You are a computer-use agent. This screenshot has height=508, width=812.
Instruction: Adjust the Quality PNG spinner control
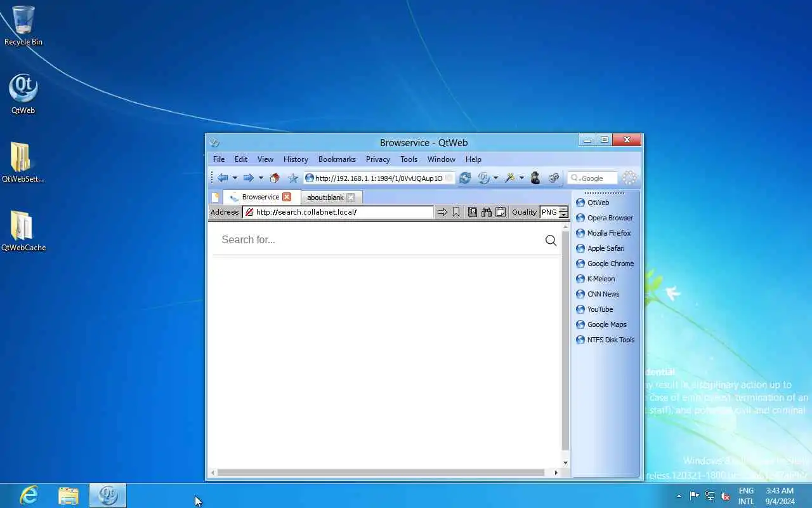pos(563,212)
